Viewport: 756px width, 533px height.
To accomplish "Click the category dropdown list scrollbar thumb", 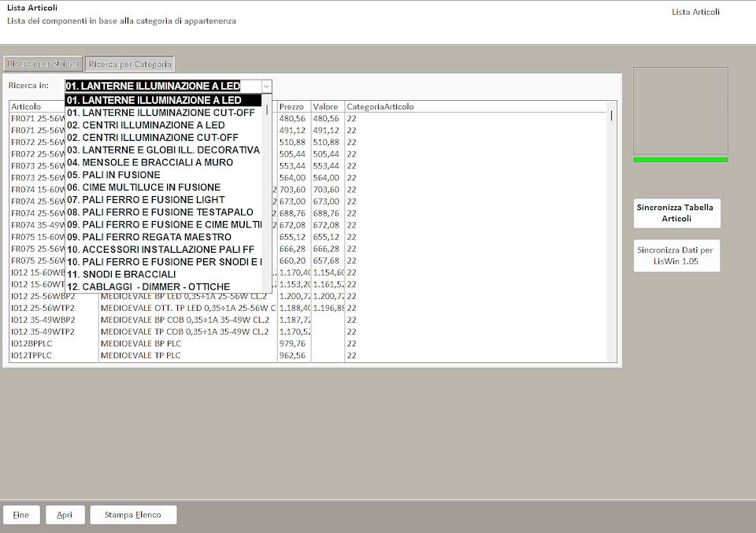I will [267, 110].
